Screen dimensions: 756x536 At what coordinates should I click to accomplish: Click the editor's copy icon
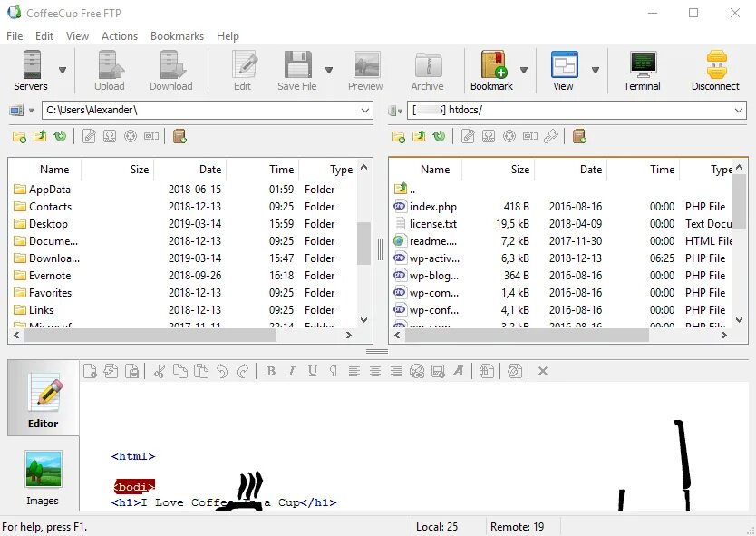[180, 371]
